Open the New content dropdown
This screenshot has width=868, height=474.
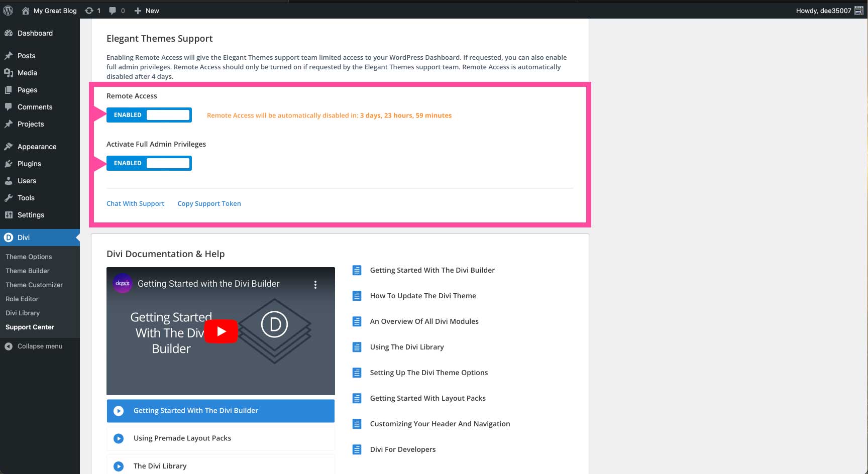pyautogui.click(x=147, y=11)
